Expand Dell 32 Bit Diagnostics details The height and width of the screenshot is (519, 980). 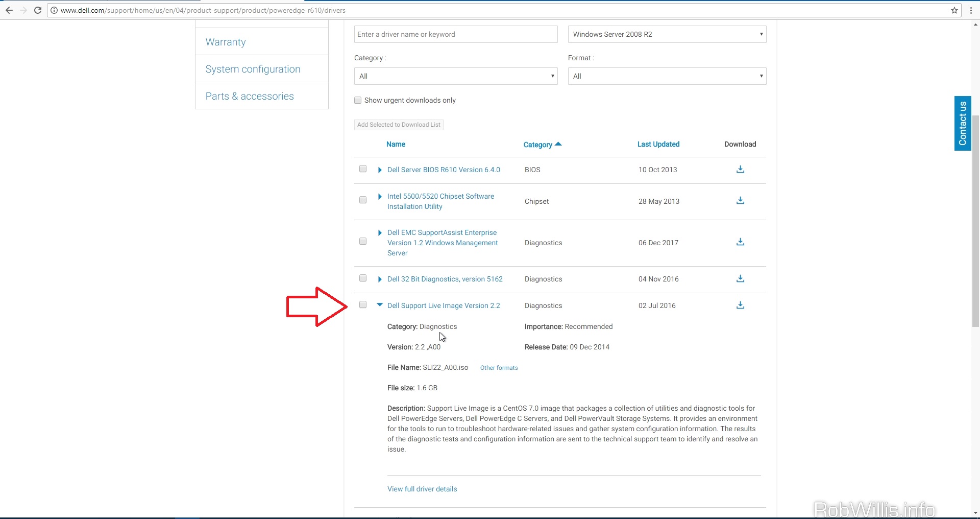pos(380,279)
